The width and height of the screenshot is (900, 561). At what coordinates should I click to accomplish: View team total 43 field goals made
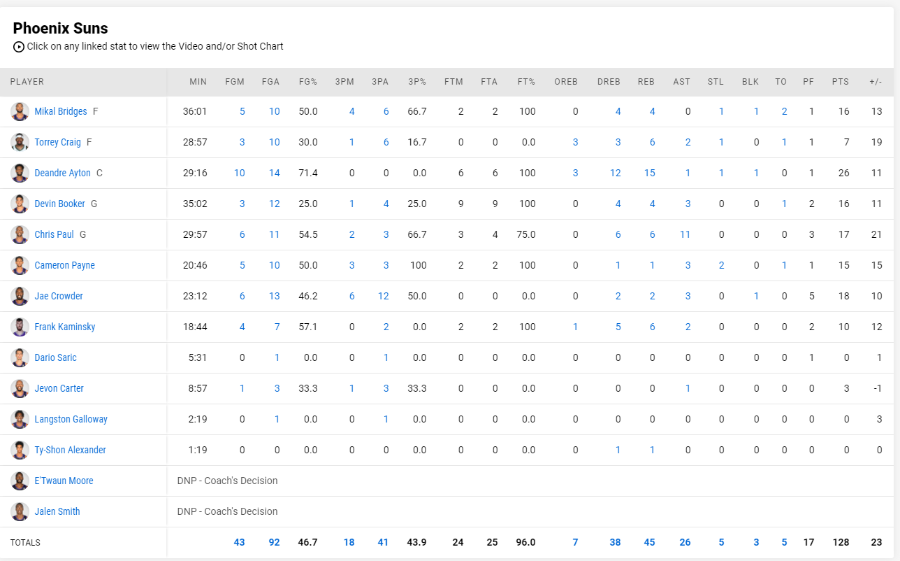[x=239, y=542]
